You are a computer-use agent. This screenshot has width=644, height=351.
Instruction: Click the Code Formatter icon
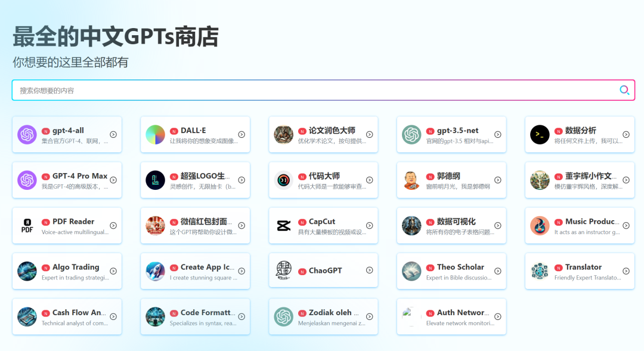pos(155,317)
